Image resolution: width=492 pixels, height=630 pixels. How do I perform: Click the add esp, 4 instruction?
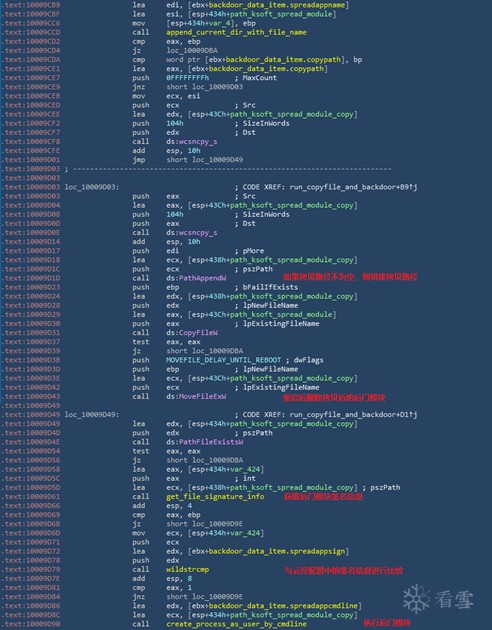tap(162, 506)
